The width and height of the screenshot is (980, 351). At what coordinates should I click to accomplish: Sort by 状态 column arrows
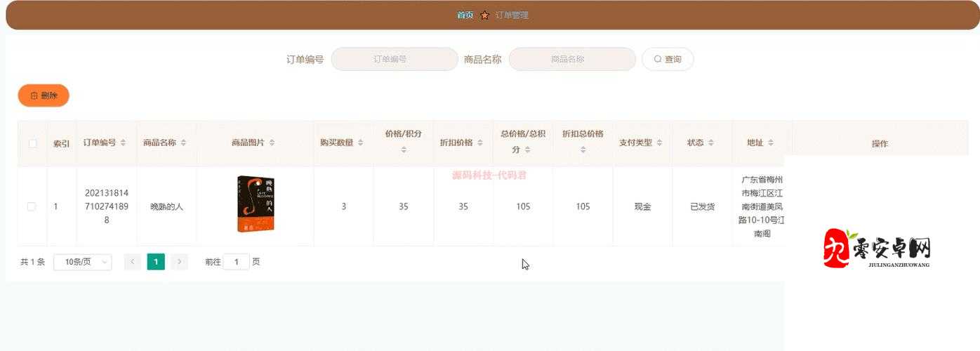click(x=710, y=143)
